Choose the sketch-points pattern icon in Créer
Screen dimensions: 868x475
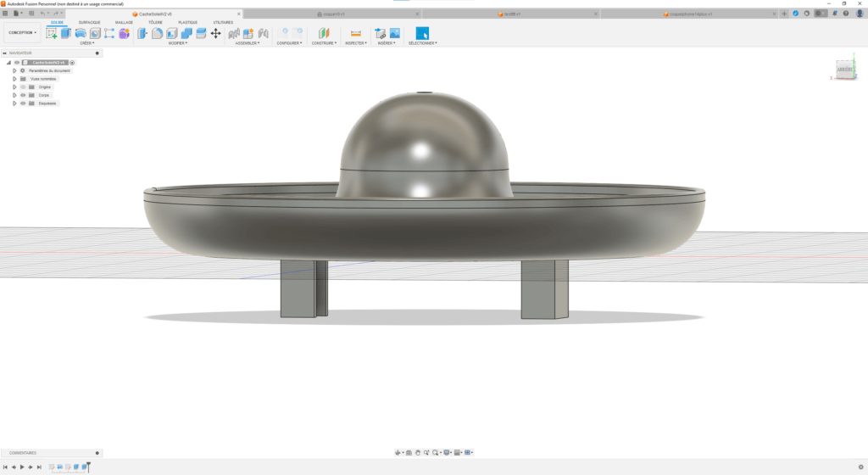109,34
